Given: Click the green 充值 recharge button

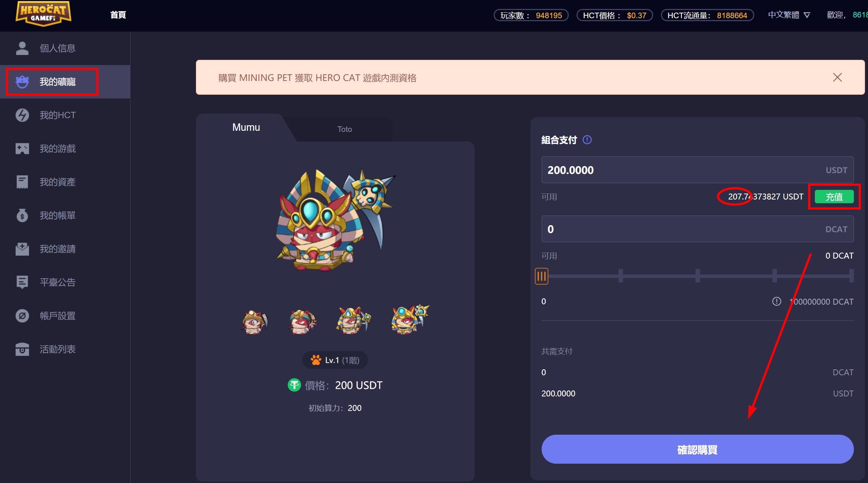Looking at the screenshot, I should pyautogui.click(x=834, y=197).
